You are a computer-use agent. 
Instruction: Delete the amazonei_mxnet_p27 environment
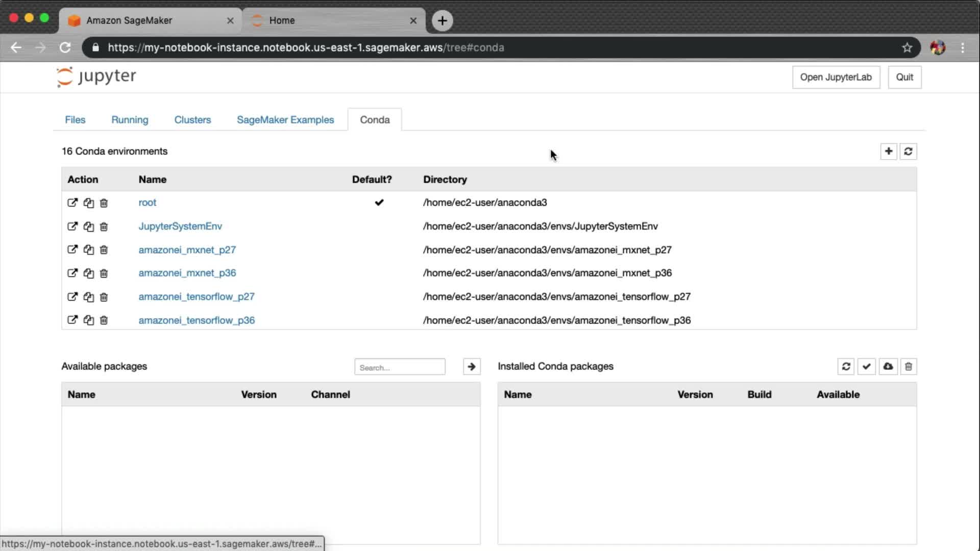104,250
